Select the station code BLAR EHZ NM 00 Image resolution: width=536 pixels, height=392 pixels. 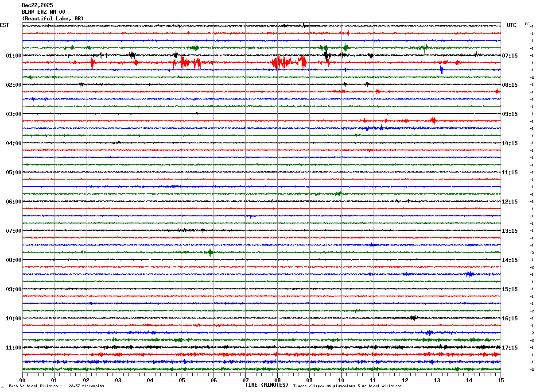pos(43,12)
